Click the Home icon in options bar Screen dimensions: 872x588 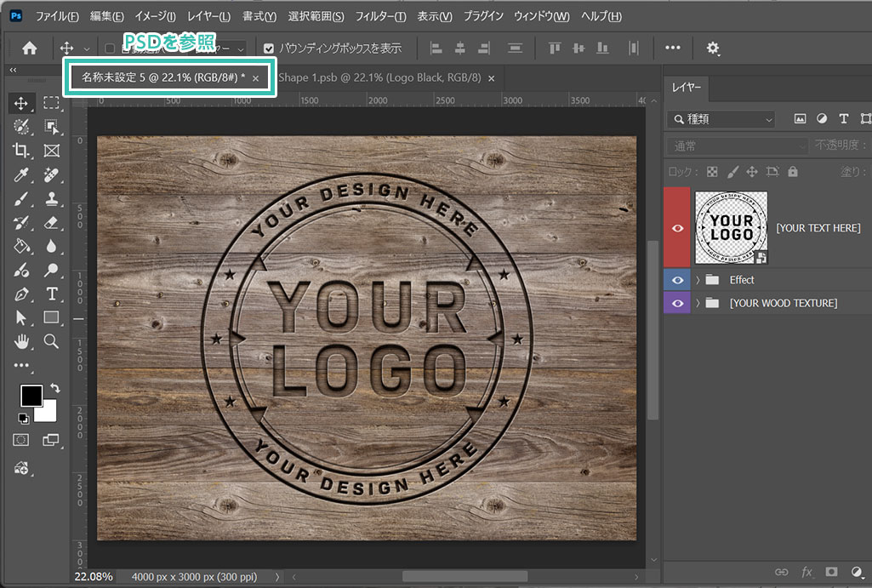(x=30, y=49)
